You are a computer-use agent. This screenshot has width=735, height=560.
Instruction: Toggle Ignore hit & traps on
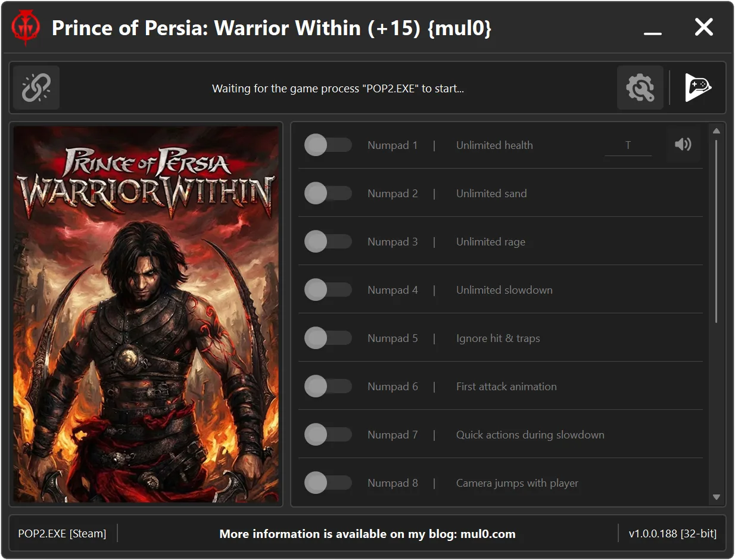[x=328, y=338]
